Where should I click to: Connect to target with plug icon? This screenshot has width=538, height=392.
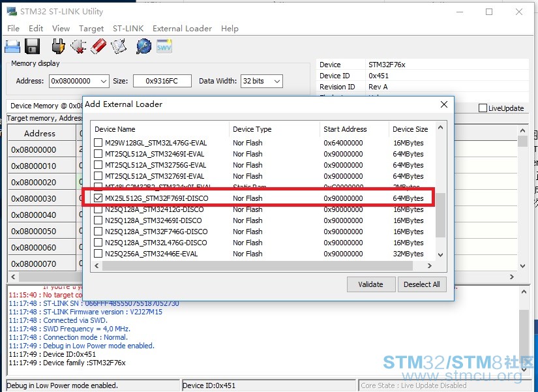[x=58, y=46]
